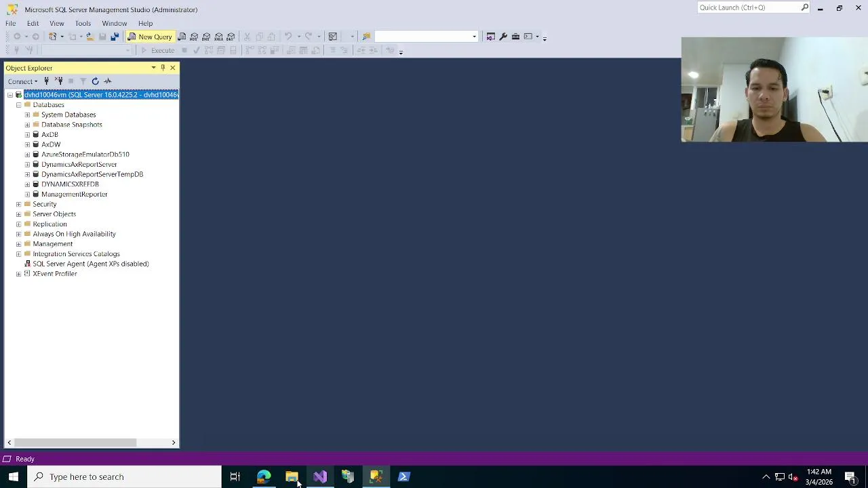
Task: Expand the Server Objects node
Action: (x=18, y=214)
